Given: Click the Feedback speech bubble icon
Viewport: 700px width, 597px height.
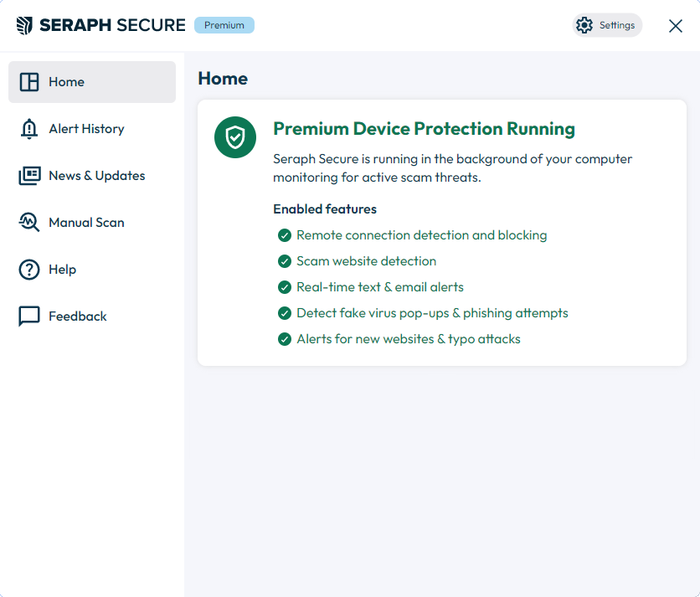Looking at the screenshot, I should pos(29,317).
